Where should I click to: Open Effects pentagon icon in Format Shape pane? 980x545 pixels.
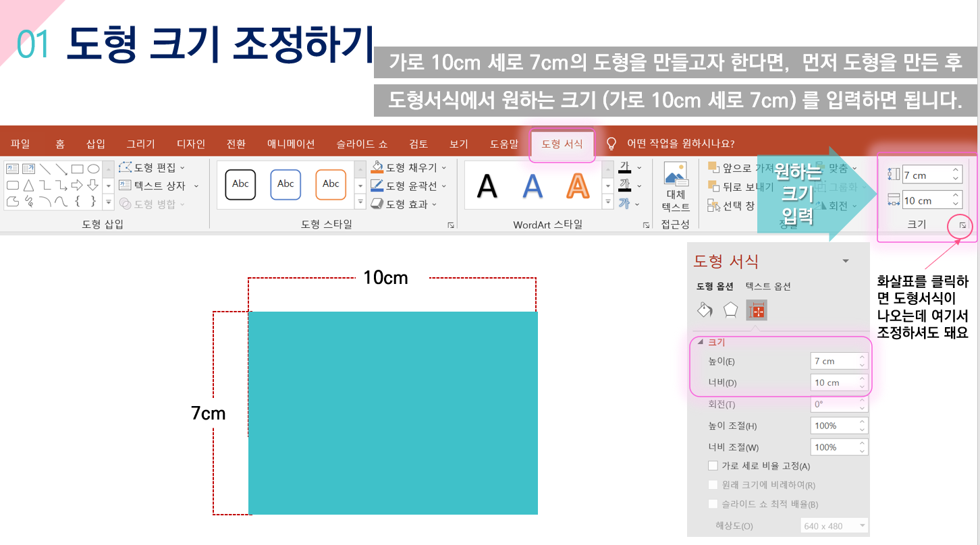(731, 310)
